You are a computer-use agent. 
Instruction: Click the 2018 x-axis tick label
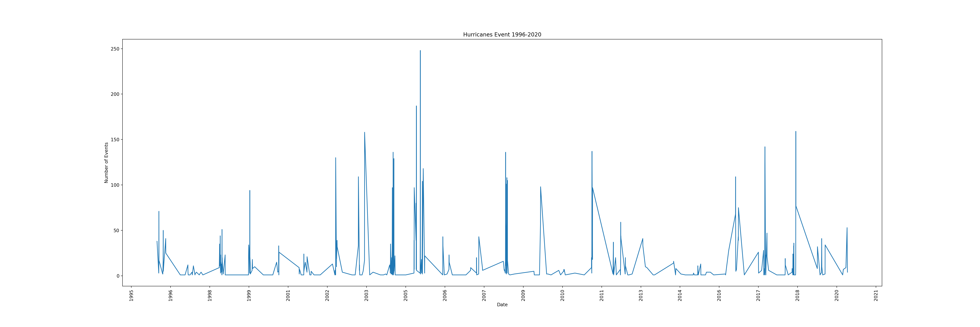coord(798,296)
